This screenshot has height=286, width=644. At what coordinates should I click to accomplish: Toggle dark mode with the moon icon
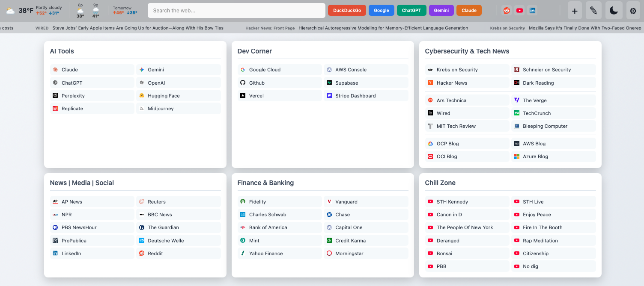click(614, 11)
